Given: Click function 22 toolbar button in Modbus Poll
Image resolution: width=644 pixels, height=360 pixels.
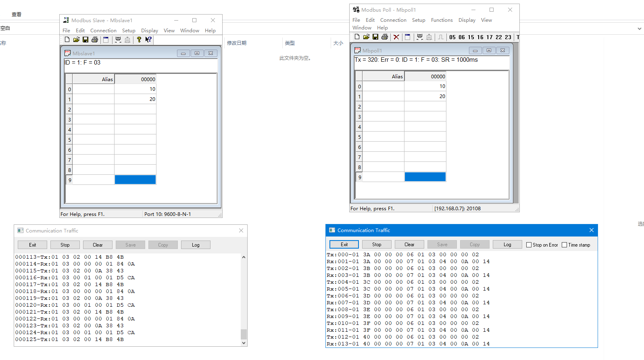Looking at the screenshot, I should pos(499,37).
